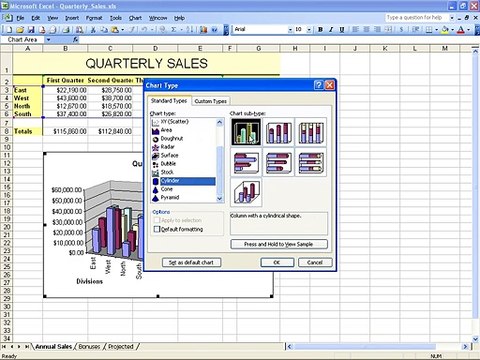This screenshot has width=480, height=360.
Task: Open the Chart menu
Action: point(135,18)
